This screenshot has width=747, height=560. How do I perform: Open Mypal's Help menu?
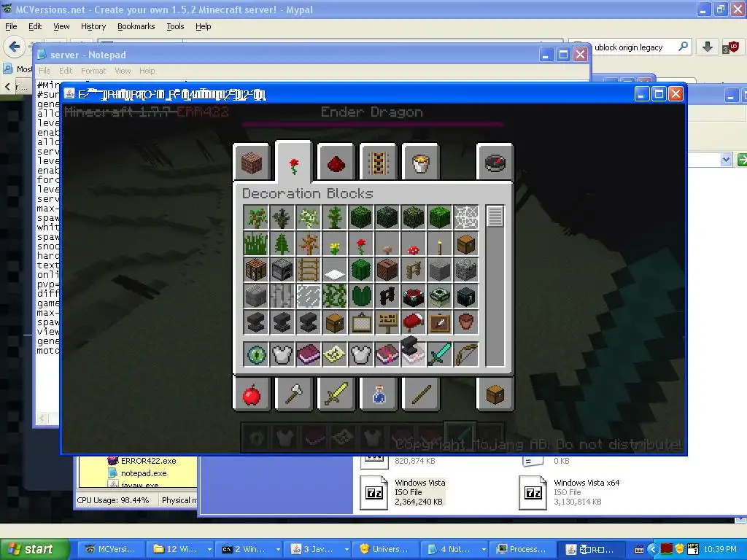(203, 26)
